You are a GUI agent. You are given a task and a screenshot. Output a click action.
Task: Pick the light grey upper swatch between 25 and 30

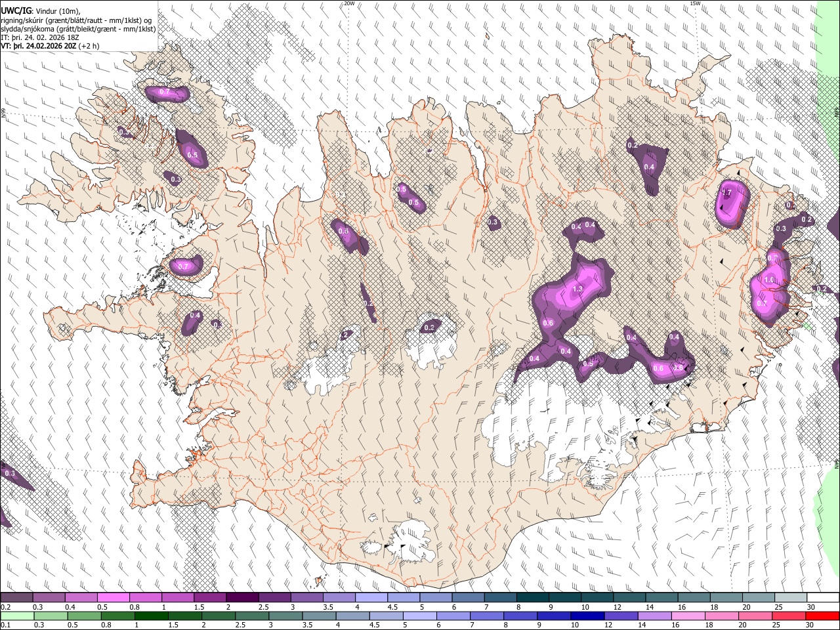[791, 598]
